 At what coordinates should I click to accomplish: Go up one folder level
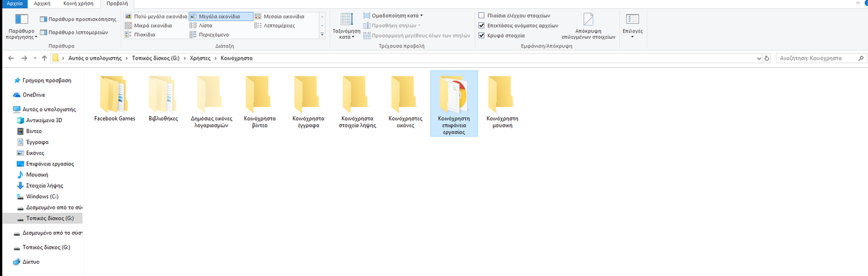(x=44, y=58)
